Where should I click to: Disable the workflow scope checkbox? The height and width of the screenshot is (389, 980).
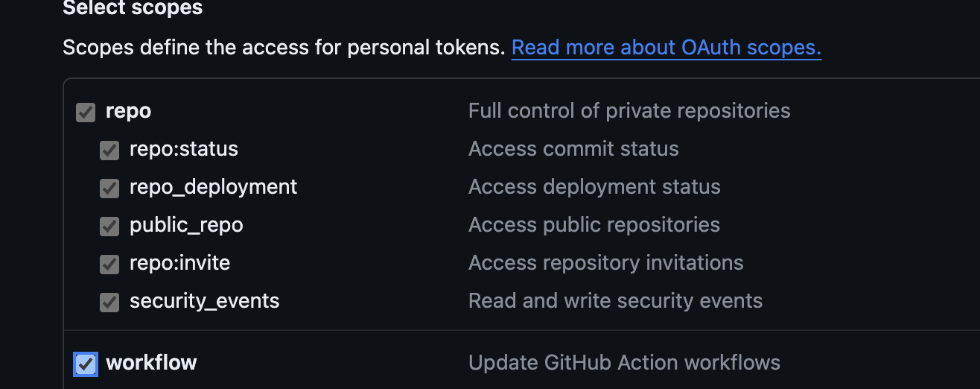pyautogui.click(x=86, y=364)
